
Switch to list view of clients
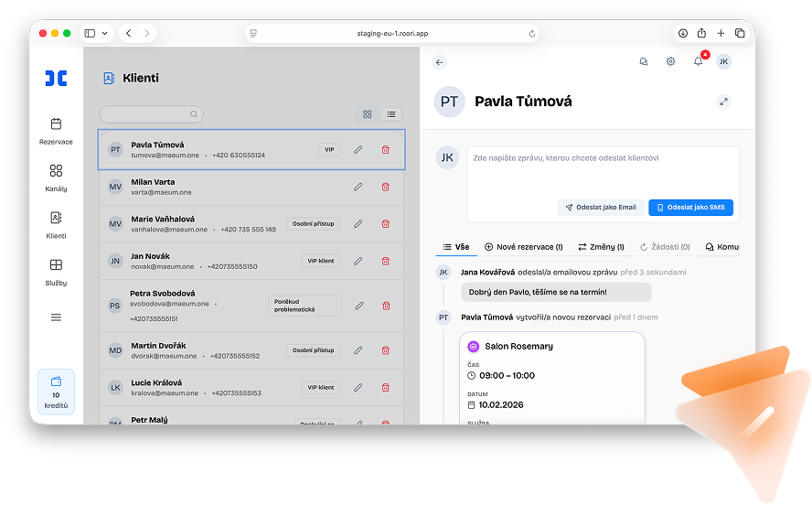click(x=390, y=114)
